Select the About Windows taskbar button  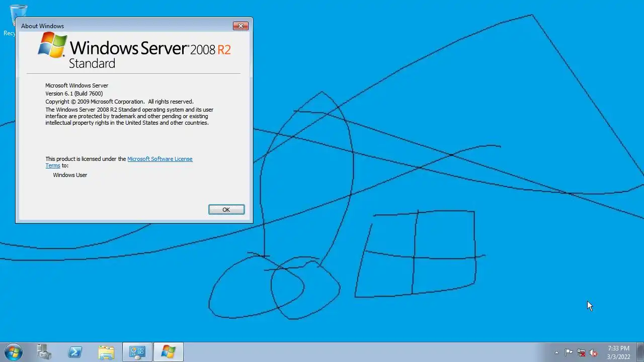point(168,352)
